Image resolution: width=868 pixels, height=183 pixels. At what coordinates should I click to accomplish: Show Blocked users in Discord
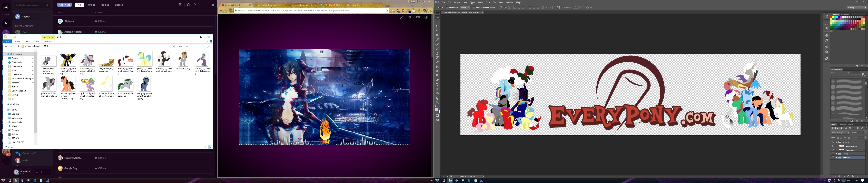(x=119, y=5)
